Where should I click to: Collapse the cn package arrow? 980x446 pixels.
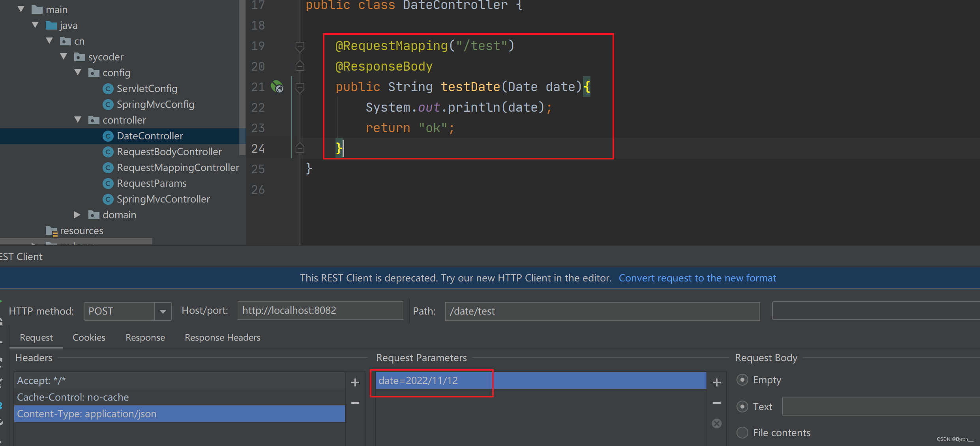(50, 41)
